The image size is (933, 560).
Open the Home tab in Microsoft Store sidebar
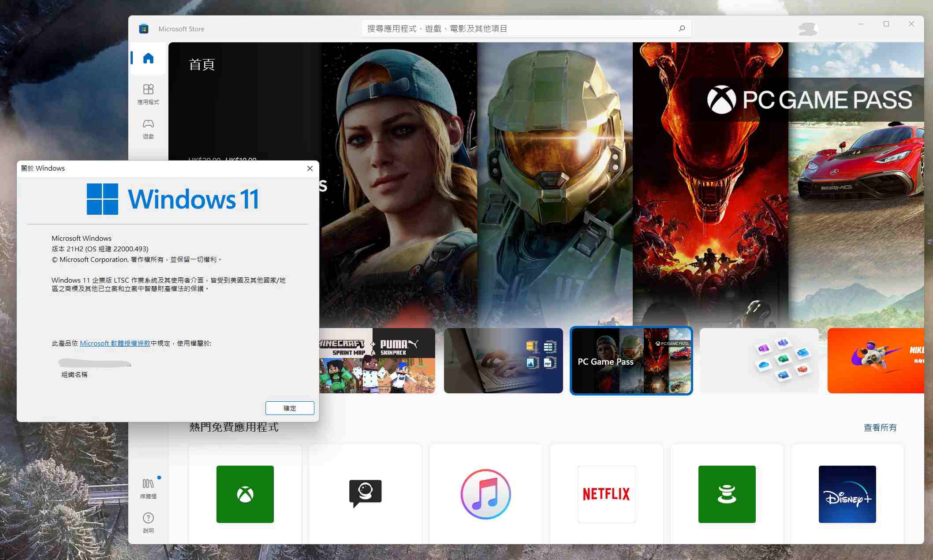coord(148,58)
